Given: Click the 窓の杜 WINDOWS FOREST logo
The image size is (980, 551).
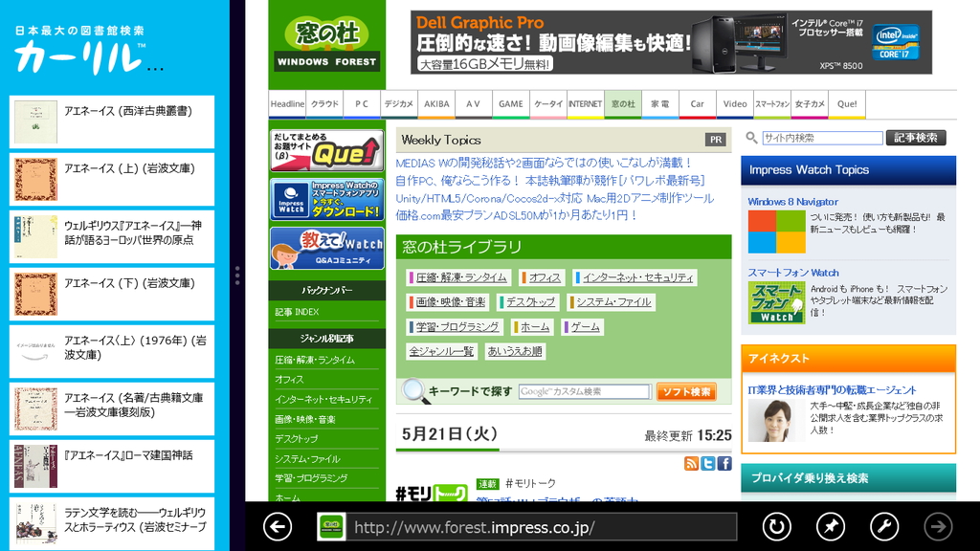Looking at the screenshot, I should [x=324, y=42].
